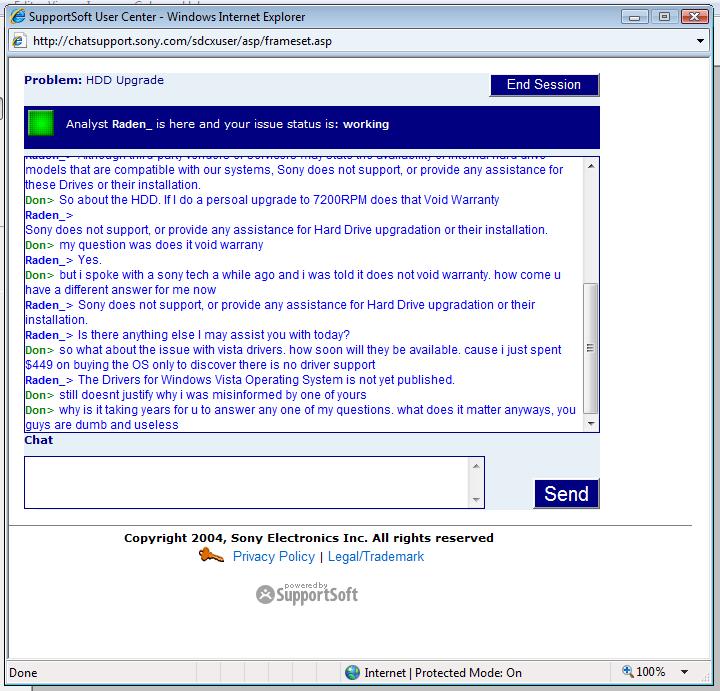Screen dimensions: 720x691
Task: Minimize the Internet Explorer window
Action: click(x=635, y=17)
